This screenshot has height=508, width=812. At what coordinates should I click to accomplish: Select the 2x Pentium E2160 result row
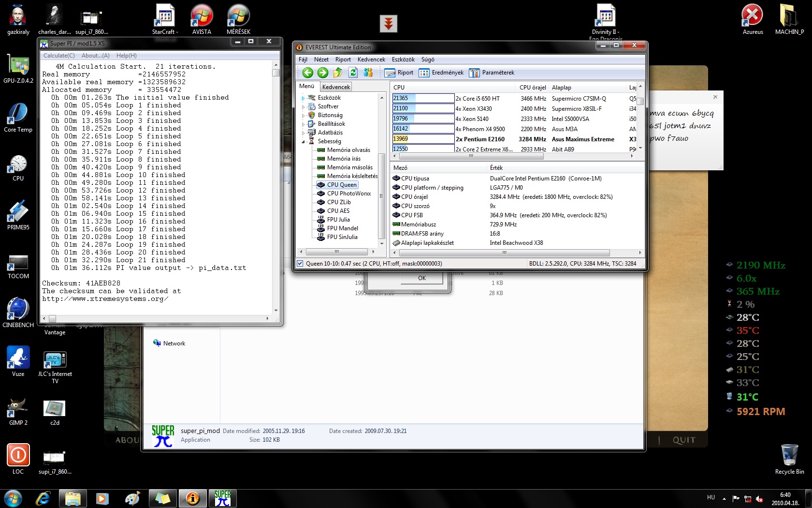coord(514,139)
